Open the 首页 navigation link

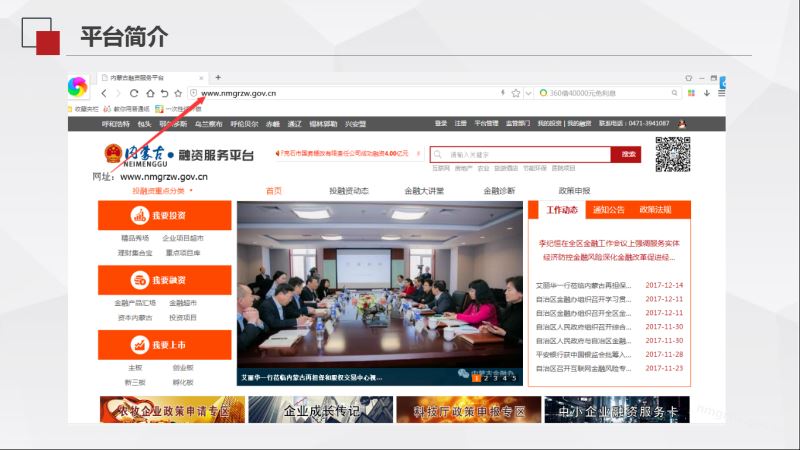pyautogui.click(x=274, y=190)
